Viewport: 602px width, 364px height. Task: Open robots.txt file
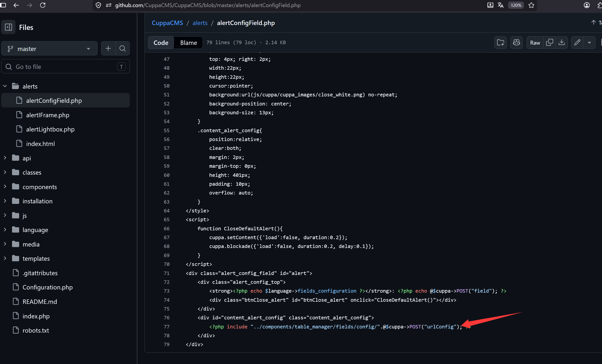coord(36,330)
